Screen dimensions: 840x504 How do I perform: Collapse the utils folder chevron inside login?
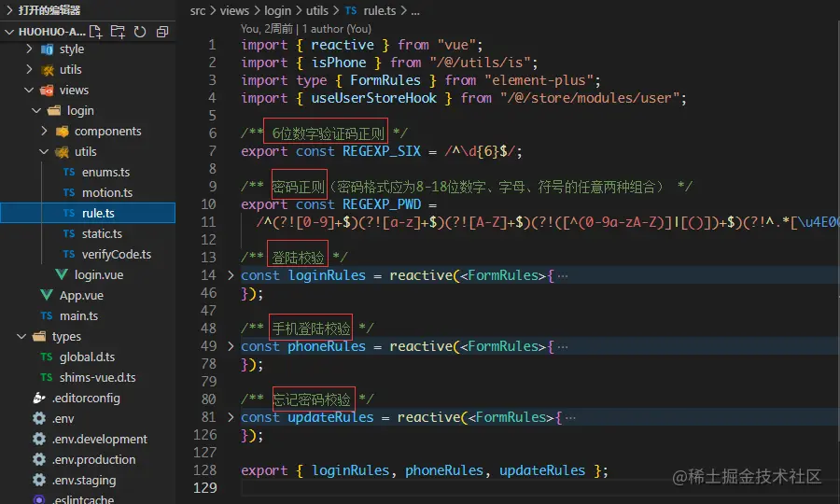[45, 151]
